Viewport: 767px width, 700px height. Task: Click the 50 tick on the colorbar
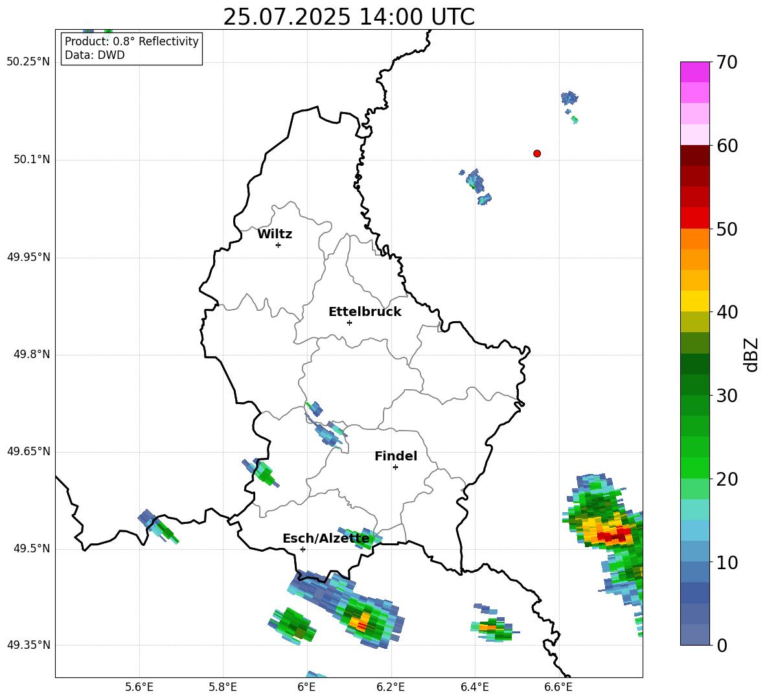pos(727,229)
